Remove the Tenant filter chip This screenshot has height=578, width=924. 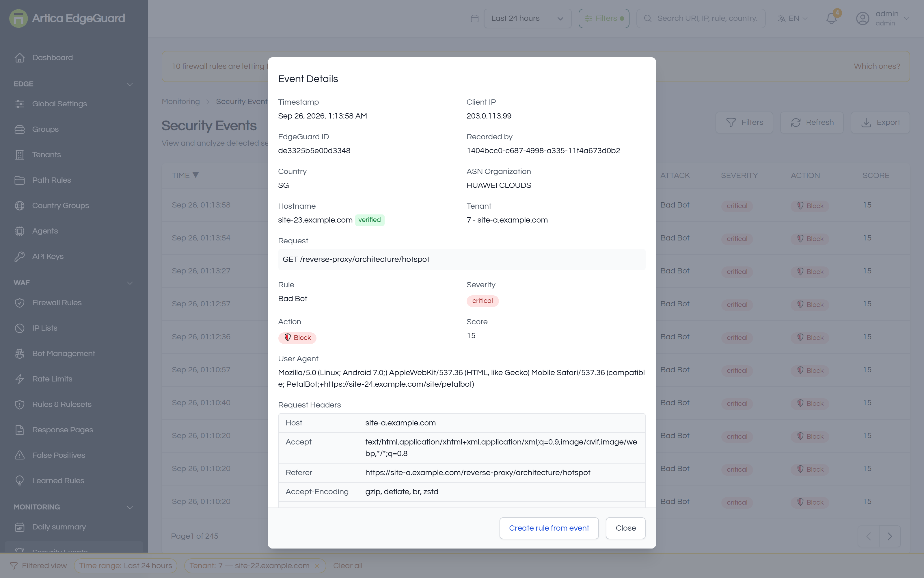(x=317, y=566)
